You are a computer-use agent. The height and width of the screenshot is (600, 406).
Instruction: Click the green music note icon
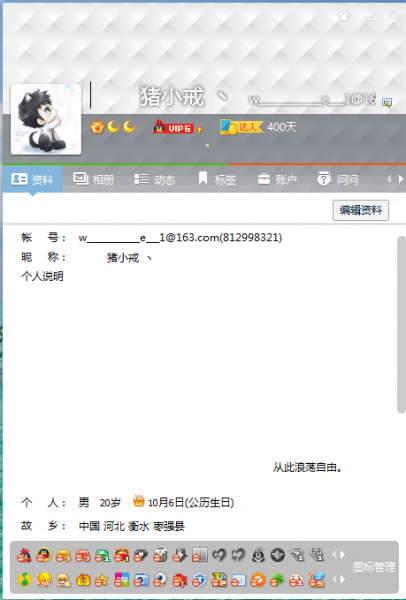tap(25, 579)
